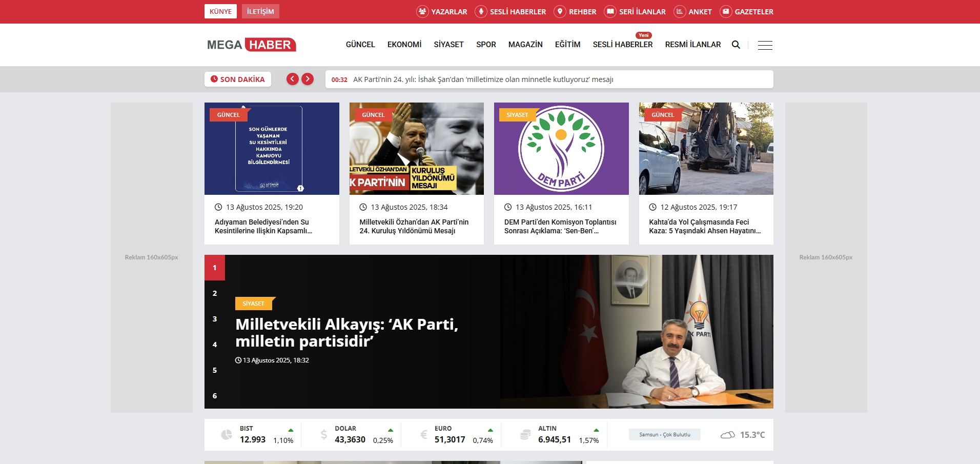Viewport: 980px width, 464px height.
Task: Open the Magazin menu
Action: point(525,45)
